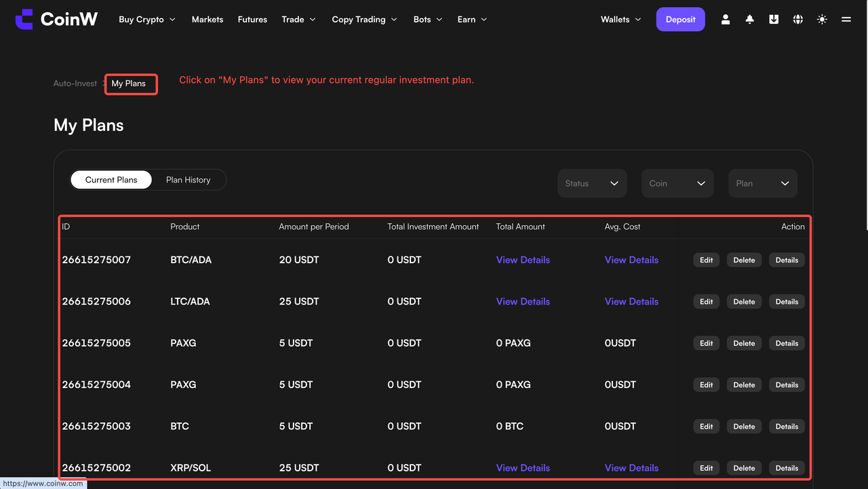Open the hamburger menu icon
868x489 pixels.
pos(846,20)
